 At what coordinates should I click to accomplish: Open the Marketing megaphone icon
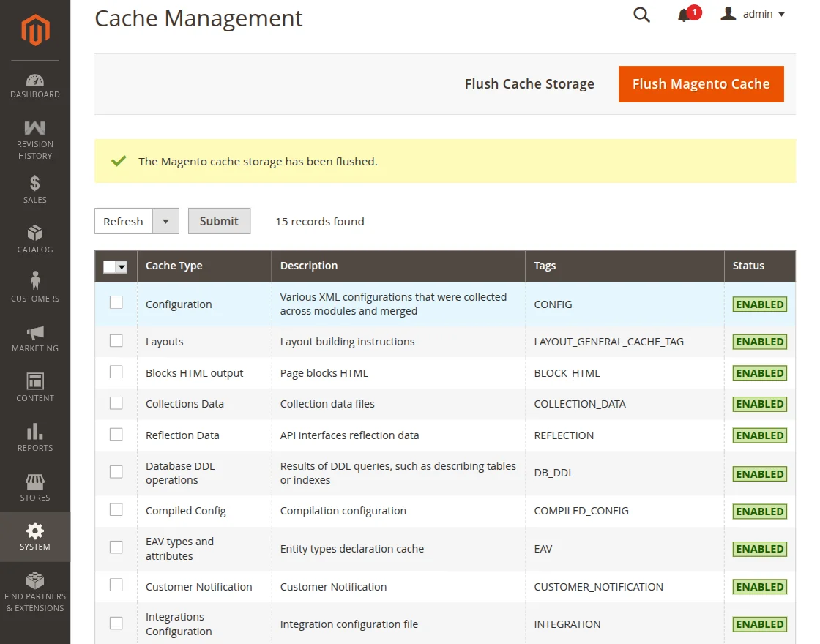(x=35, y=332)
